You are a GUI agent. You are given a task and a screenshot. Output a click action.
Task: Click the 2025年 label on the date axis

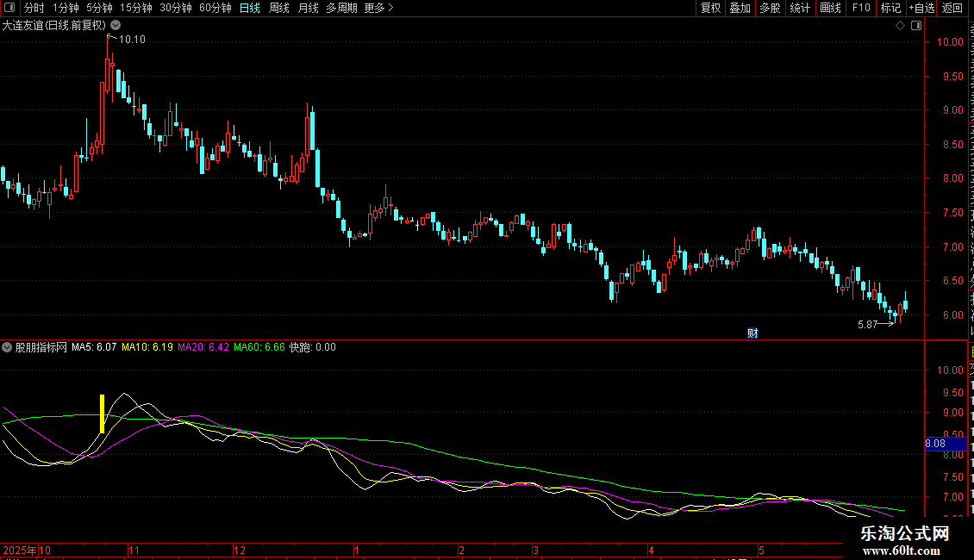(x=19, y=550)
